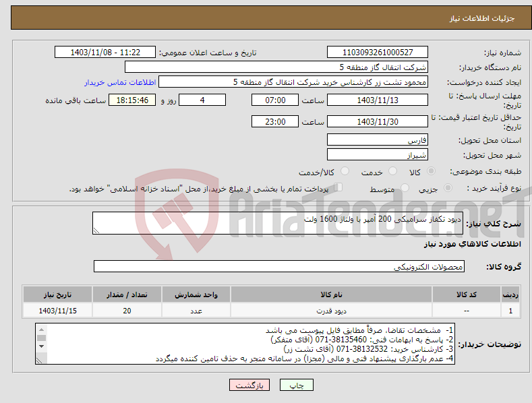
Task: Click the واحد شمارش column header
Action: tap(196, 294)
